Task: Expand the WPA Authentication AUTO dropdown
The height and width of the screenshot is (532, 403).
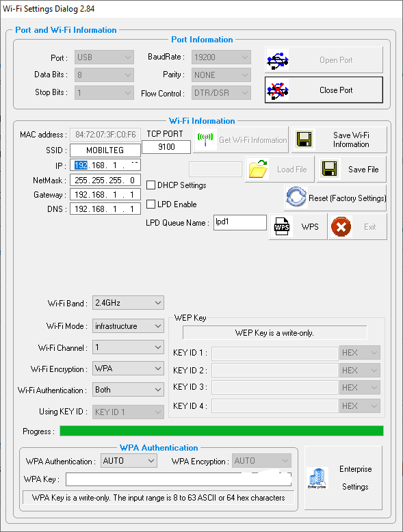Action: click(x=129, y=461)
